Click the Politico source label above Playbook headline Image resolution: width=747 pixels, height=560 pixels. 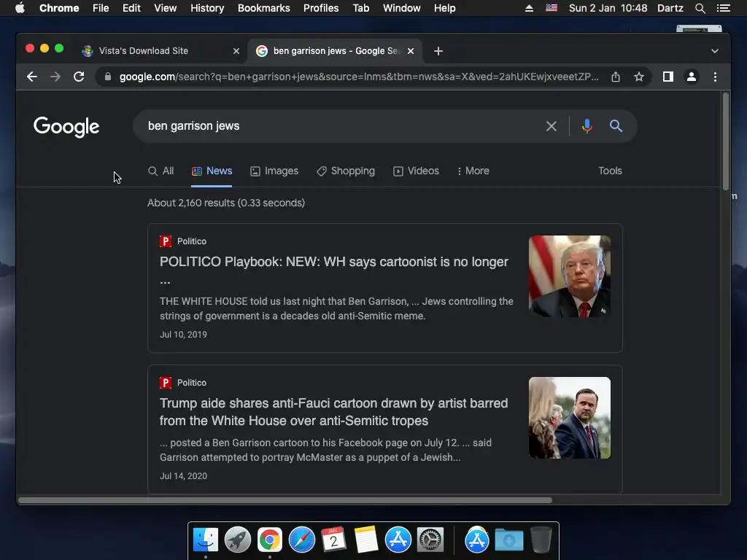coord(192,241)
